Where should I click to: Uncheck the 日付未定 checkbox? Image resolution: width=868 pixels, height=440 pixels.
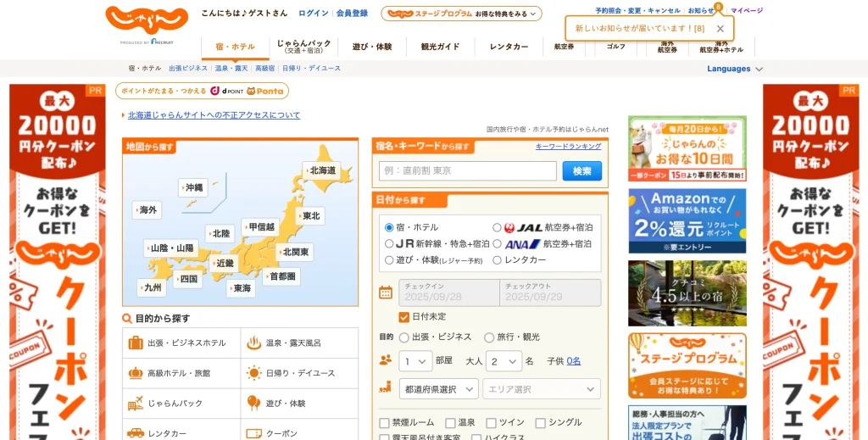point(404,317)
